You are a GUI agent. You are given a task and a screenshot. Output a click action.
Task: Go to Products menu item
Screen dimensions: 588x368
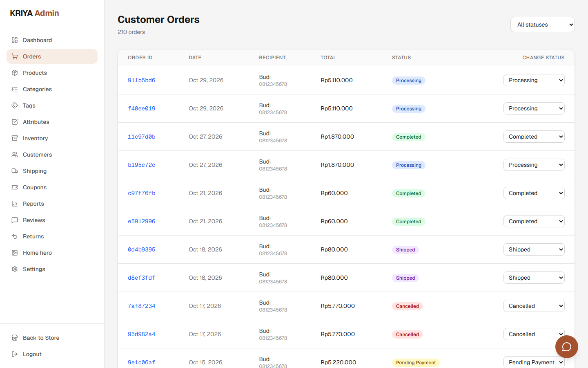pos(52,73)
